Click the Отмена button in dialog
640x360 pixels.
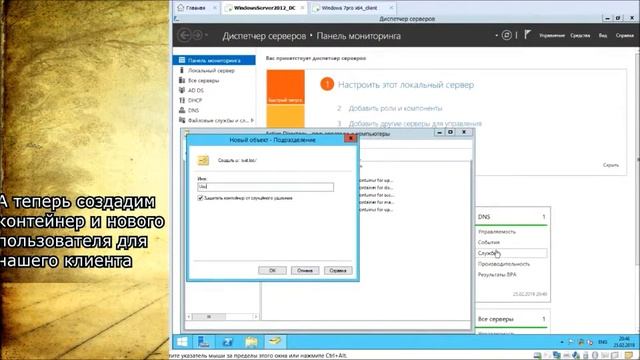[x=305, y=270]
